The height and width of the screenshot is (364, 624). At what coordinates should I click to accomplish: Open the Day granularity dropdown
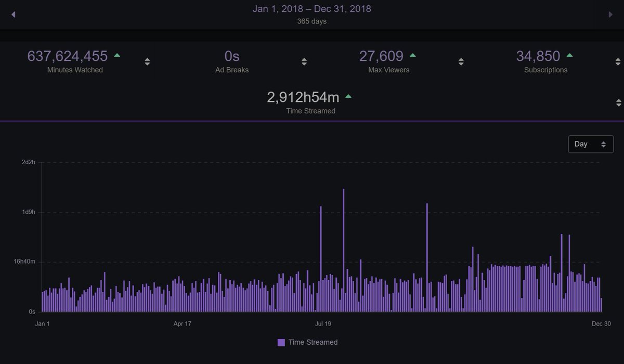click(x=591, y=144)
